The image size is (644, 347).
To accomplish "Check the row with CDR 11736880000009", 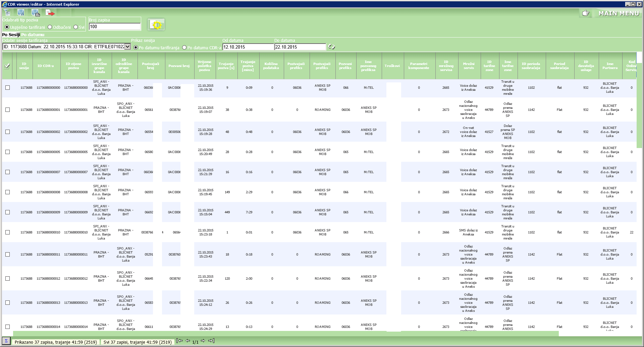I will pos(7,212).
